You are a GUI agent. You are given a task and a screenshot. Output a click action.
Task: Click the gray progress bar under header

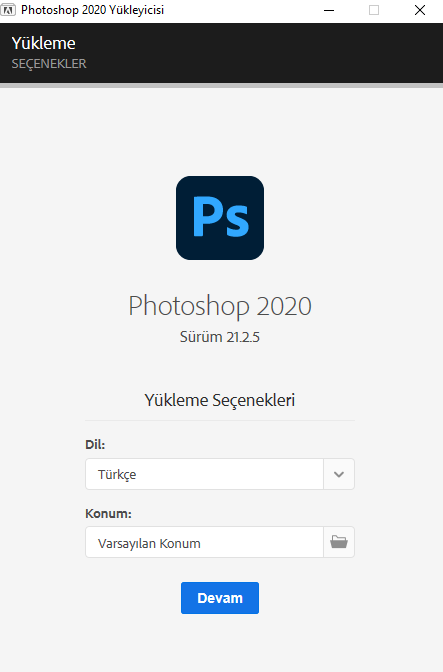point(222,86)
